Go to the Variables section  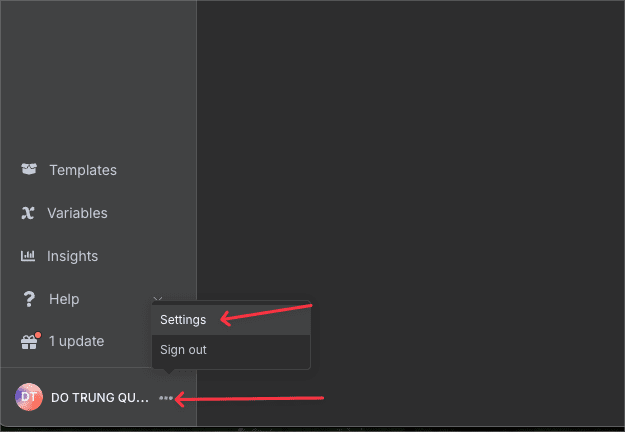tap(77, 213)
